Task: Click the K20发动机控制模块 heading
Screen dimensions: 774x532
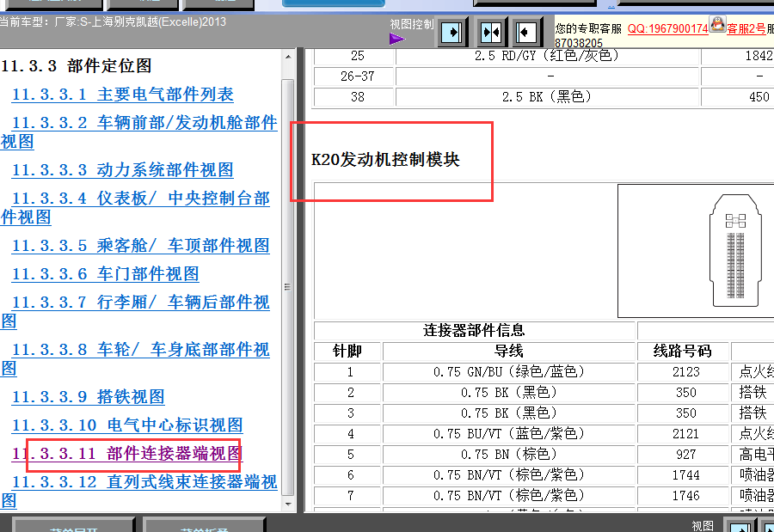Action: click(x=385, y=160)
